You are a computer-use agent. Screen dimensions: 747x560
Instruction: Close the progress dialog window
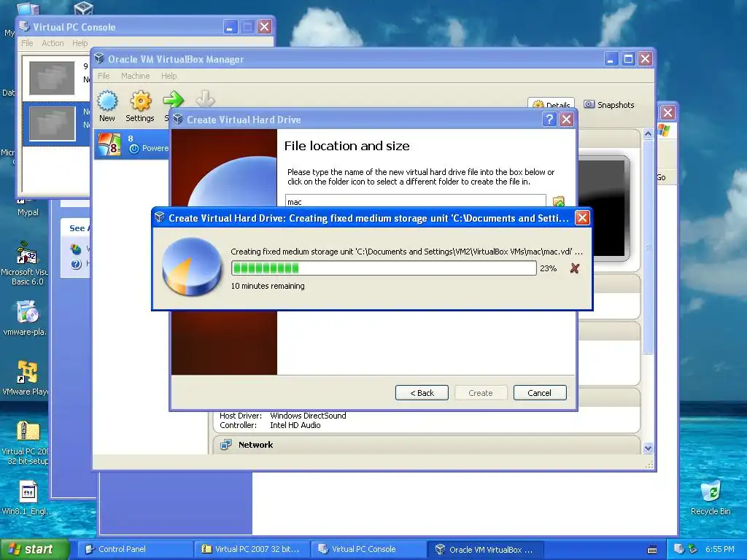tap(582, 217)
